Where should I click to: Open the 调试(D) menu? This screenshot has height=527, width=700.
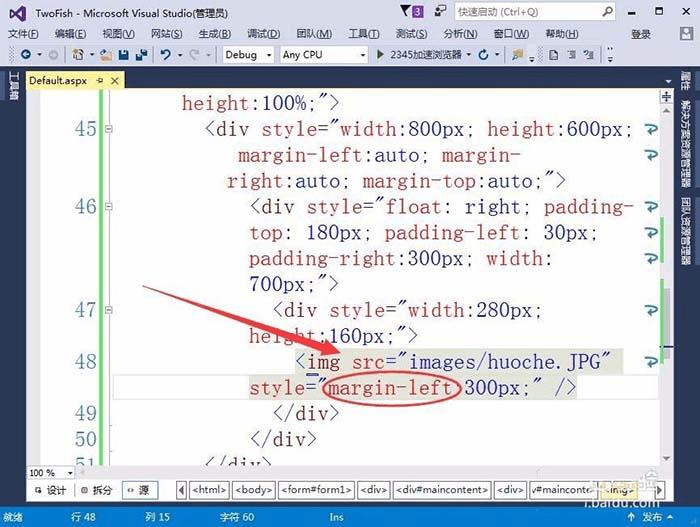(263, 33)
